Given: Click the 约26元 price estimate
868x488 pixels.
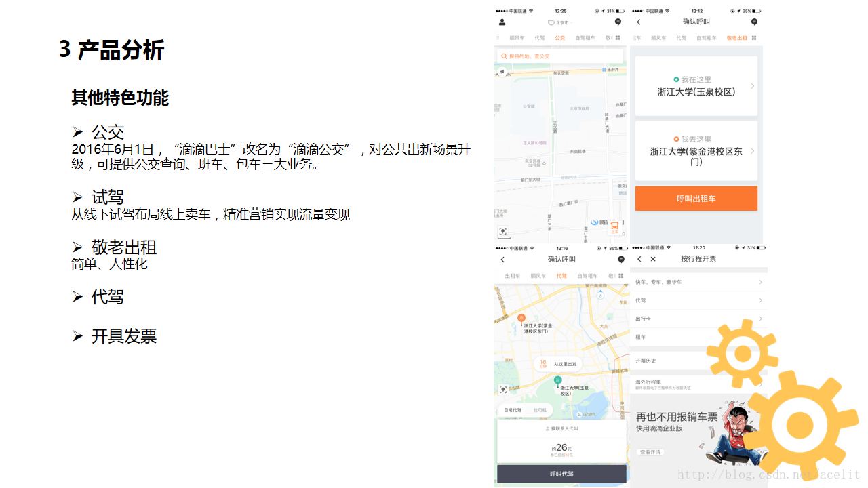Looking at the screenshot, I should [x=561, y=448].
